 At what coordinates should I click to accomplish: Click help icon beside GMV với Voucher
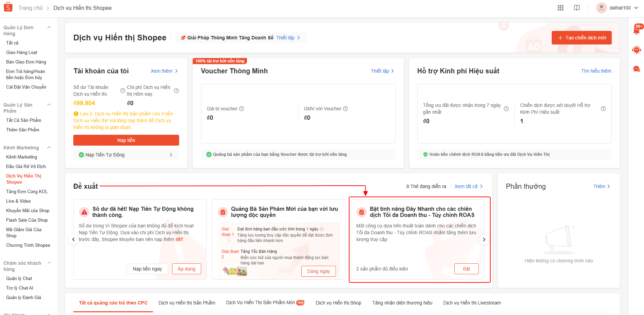[x=345, y=109]
